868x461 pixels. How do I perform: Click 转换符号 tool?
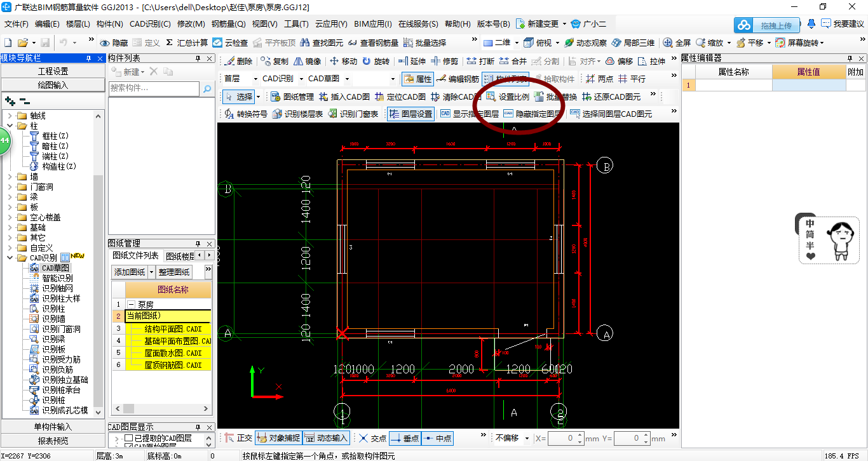point(246,114)
